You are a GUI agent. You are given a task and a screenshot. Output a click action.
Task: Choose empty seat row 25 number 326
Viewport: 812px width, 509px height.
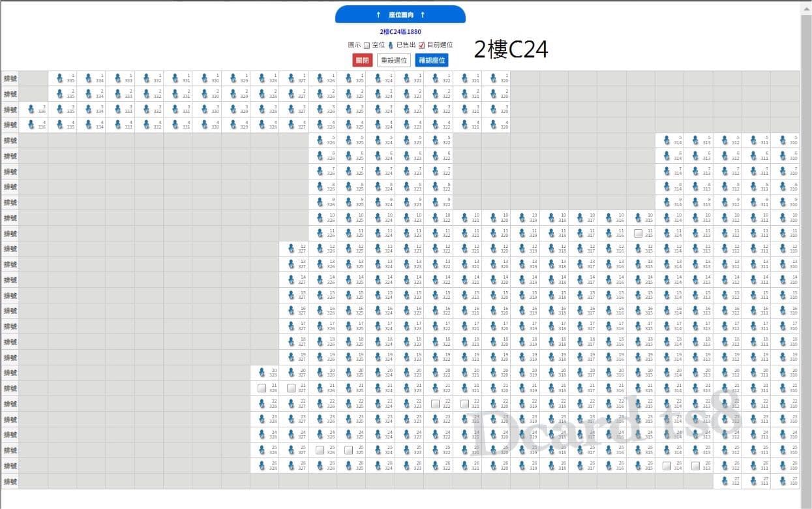click(320, 450)
